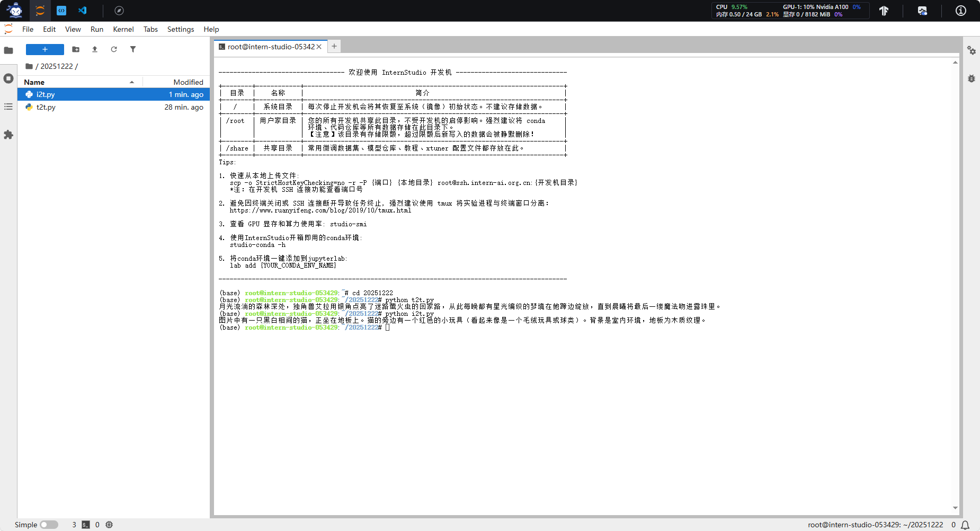
Task: Add a new tab next to terminal
Action: tap(334, 47)
